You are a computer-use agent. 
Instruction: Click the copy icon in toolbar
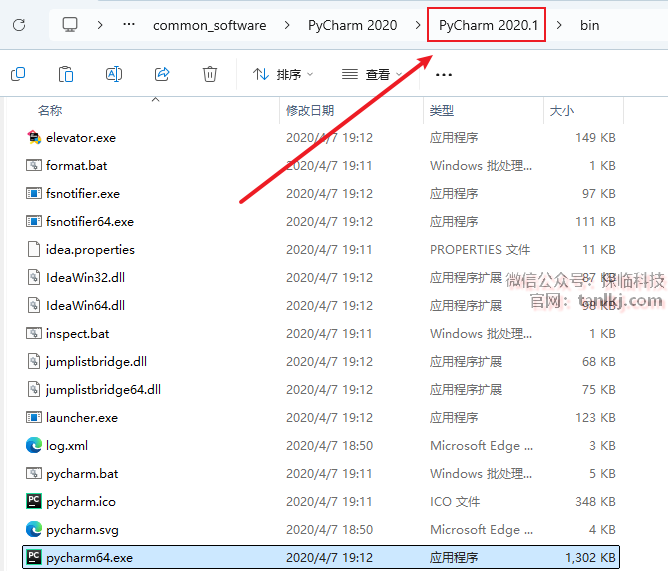18,74
